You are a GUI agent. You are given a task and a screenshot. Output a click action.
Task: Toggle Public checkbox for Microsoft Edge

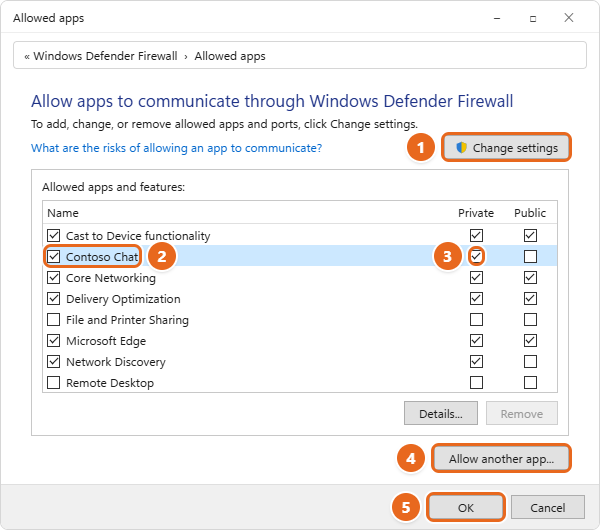pyautogui.click(x=530, y=341)
